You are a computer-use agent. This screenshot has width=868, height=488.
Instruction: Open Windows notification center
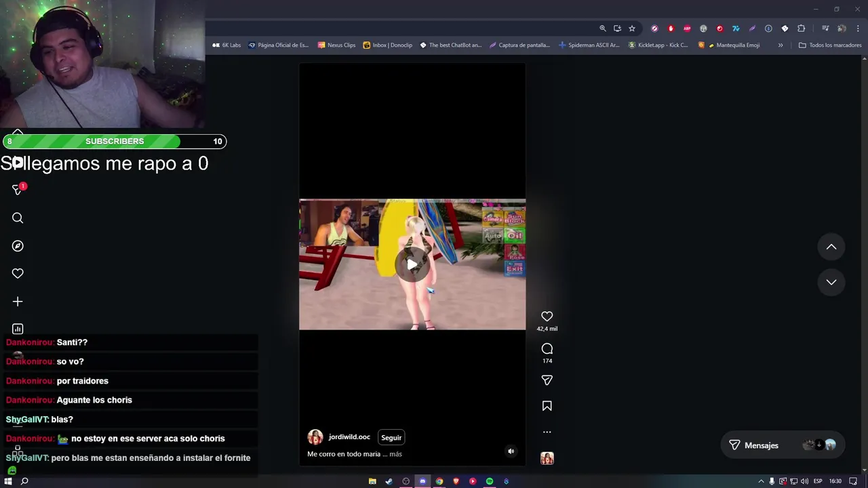point(853,481)
